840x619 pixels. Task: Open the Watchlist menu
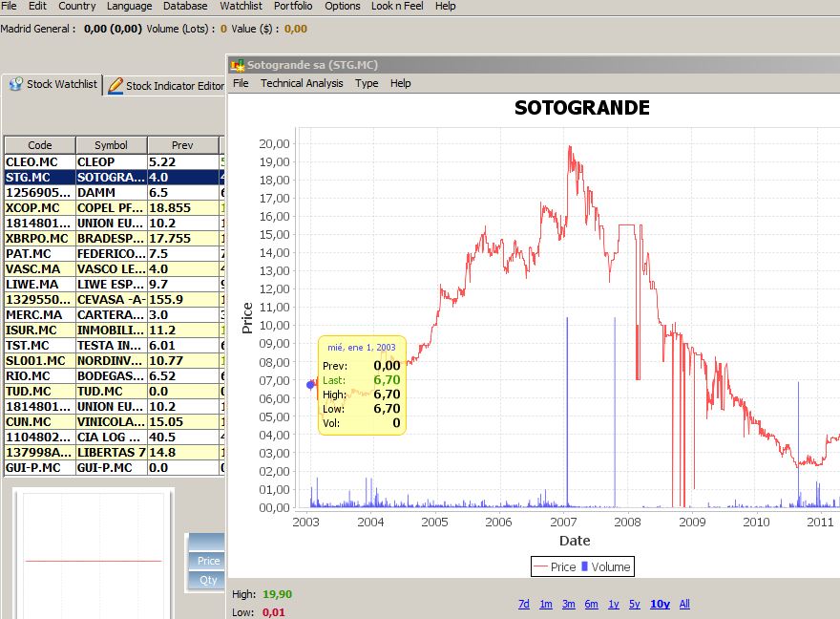[x=241, y=6]
